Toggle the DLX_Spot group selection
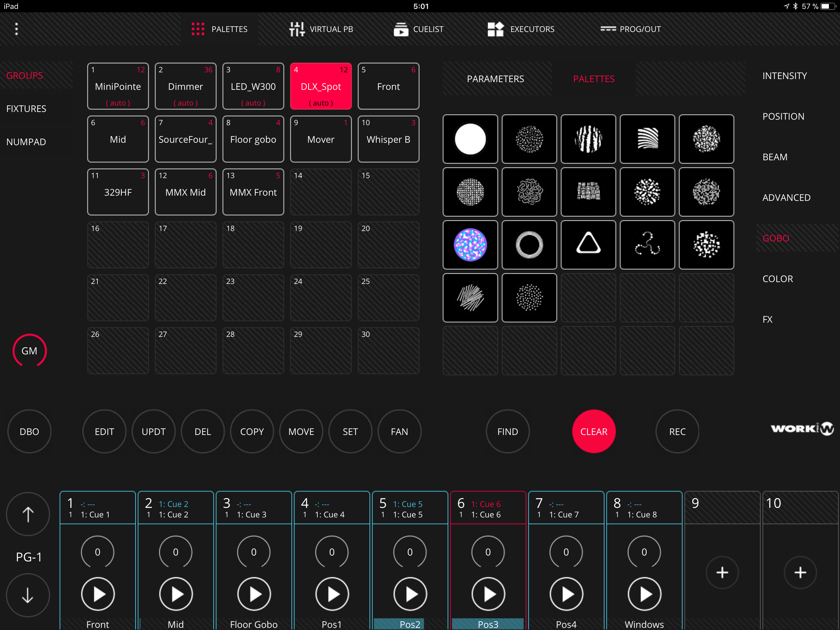This screenshot has height=630, width=840. click(320, 86)
